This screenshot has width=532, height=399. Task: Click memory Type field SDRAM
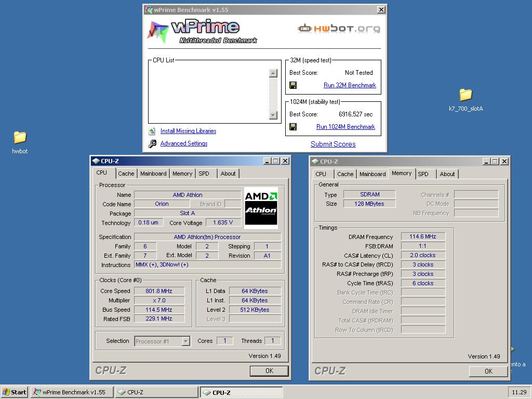tap(369, 194)
